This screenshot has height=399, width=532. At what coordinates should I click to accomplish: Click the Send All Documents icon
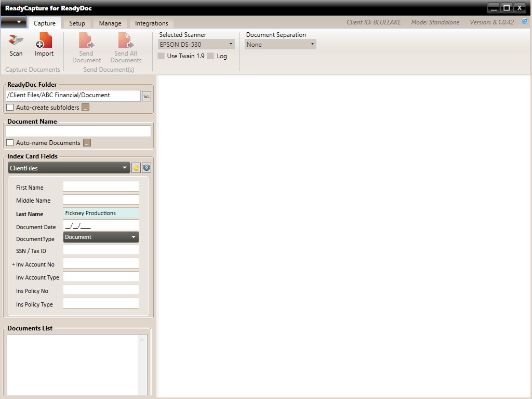tap(125, 42)
